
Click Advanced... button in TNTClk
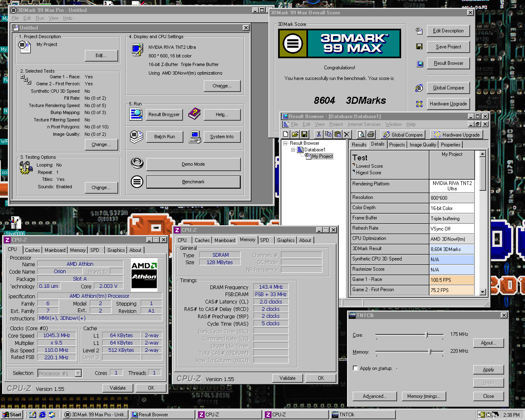[375, 396]
